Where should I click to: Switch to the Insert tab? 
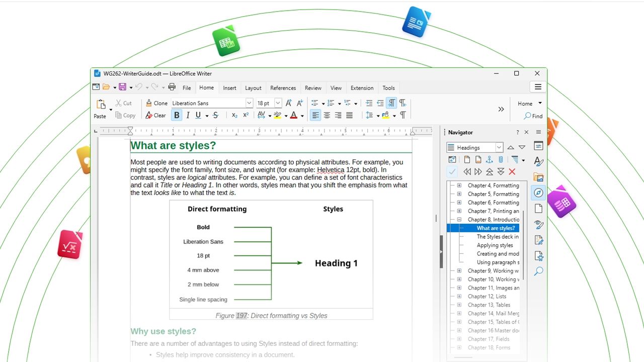coord(229,87)
